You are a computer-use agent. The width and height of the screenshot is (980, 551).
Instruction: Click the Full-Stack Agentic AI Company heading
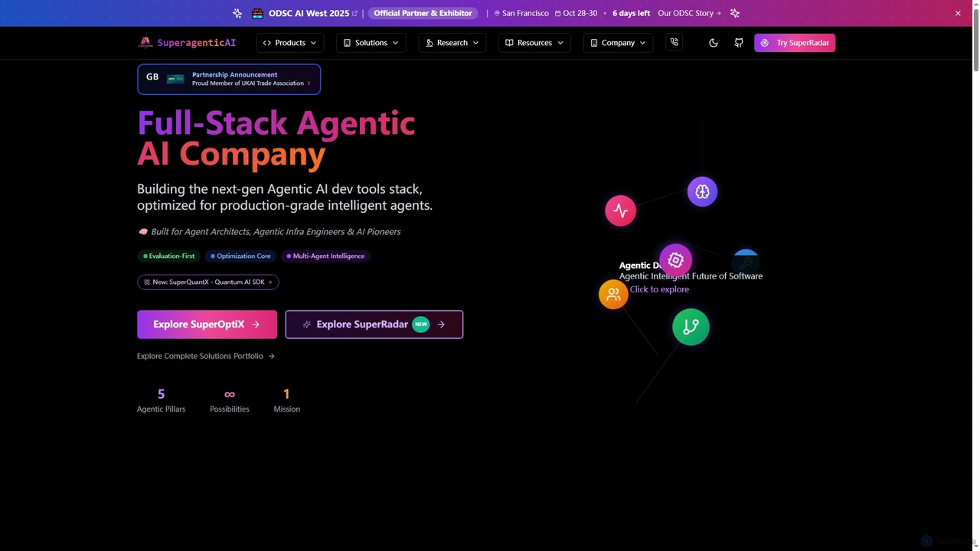276,139
